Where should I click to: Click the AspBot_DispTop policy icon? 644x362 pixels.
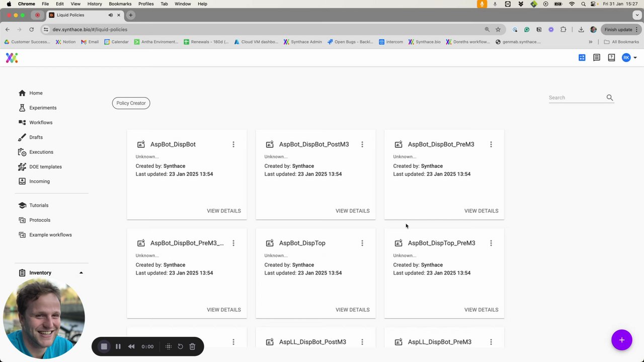point(270,243)
